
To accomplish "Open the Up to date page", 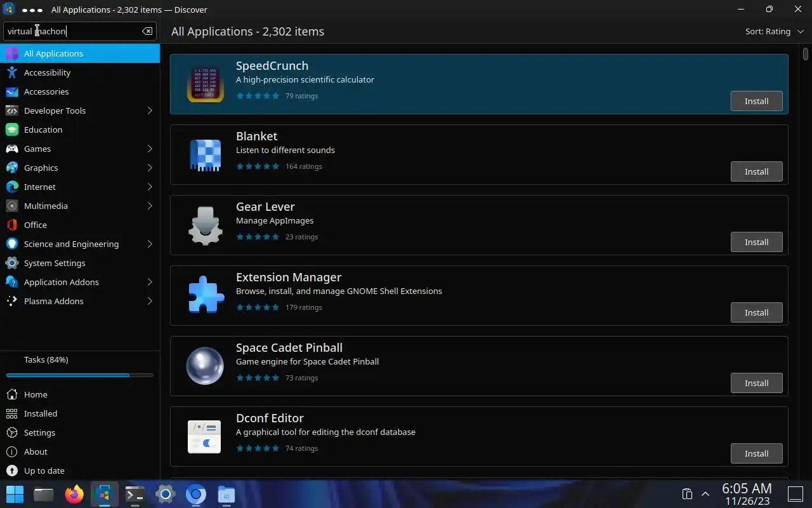I will pos(80,471).
